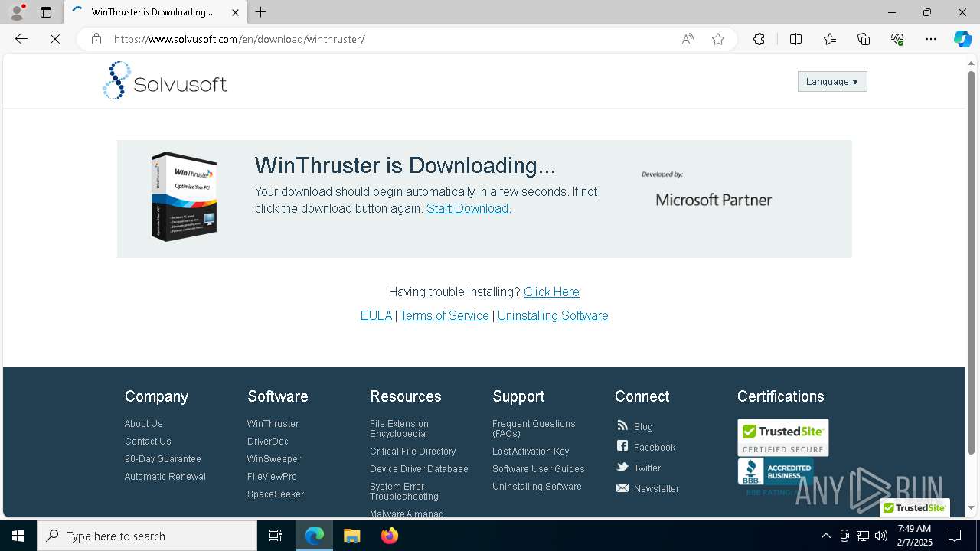The image size is (980, 551).
Task: Launch Firefox from the taskbar
Action: coord(390,536)
